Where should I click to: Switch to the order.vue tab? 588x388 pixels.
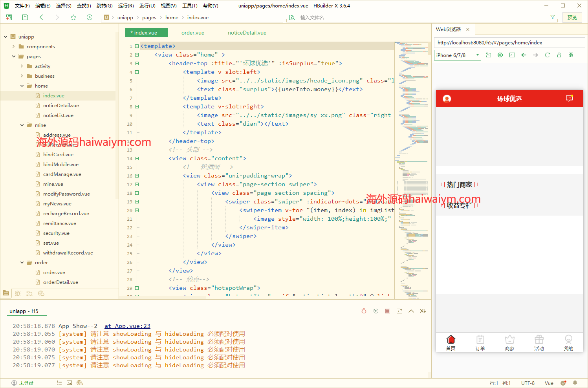pyautogui.click(x=192, y=33)
